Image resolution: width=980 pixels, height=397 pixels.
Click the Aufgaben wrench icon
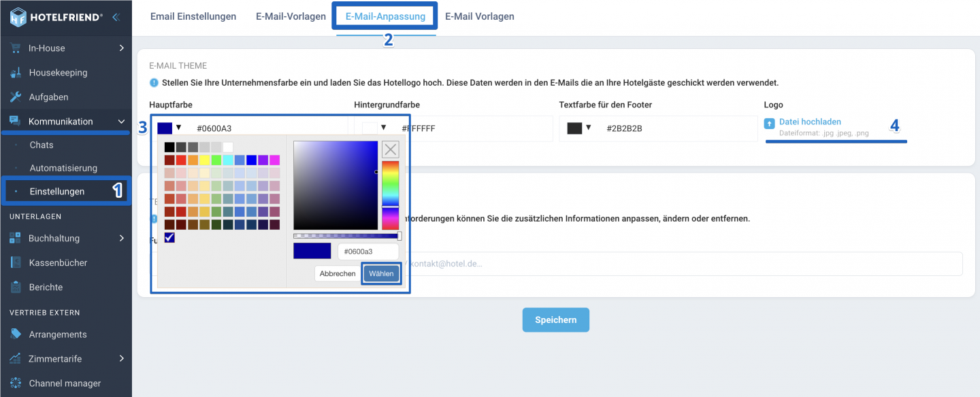[16, 97]
